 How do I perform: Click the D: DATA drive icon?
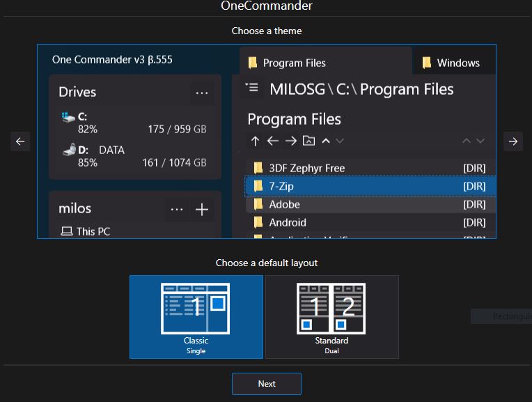click(70, 150)
